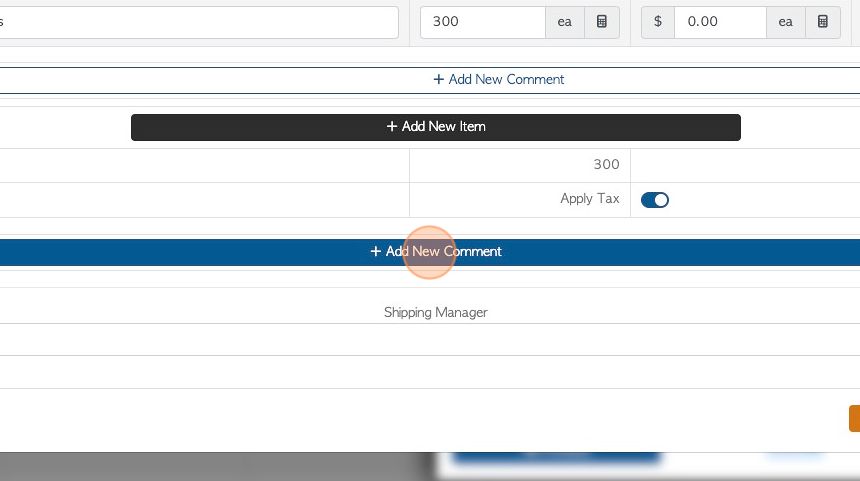Edit the quantity field showing 300

tap(483, 22)
